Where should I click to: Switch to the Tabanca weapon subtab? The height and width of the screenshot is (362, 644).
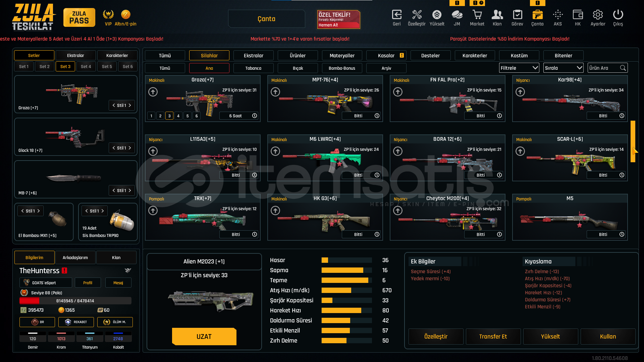(253, 68)
